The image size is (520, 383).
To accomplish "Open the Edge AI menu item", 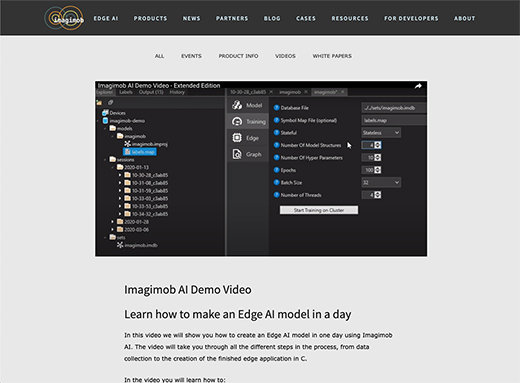I will pos(106,19).
